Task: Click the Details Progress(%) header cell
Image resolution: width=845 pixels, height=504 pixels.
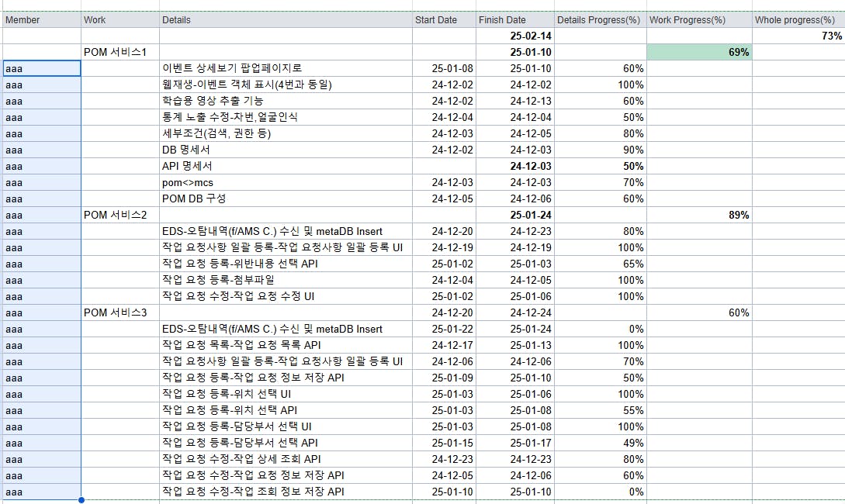Action: click(601, 20)
